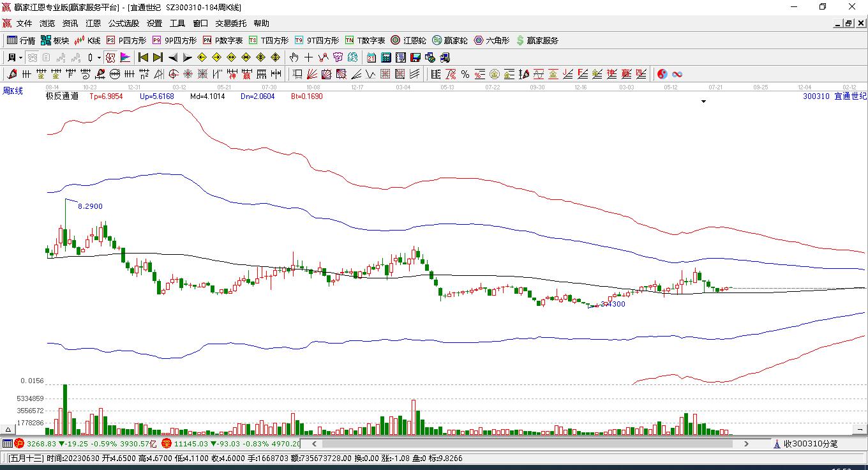Step chart backward with left arrow
868x470 pixels.
(x=173, y=57)
